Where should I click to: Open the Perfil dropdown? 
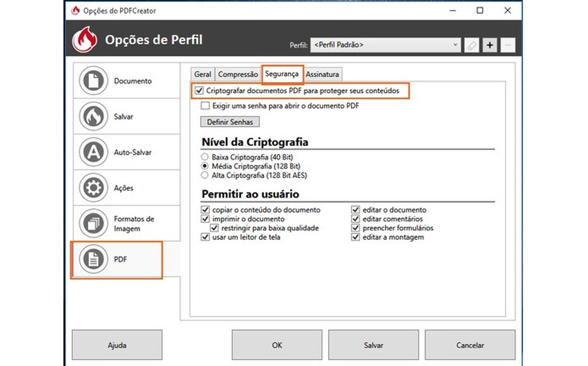385,44
